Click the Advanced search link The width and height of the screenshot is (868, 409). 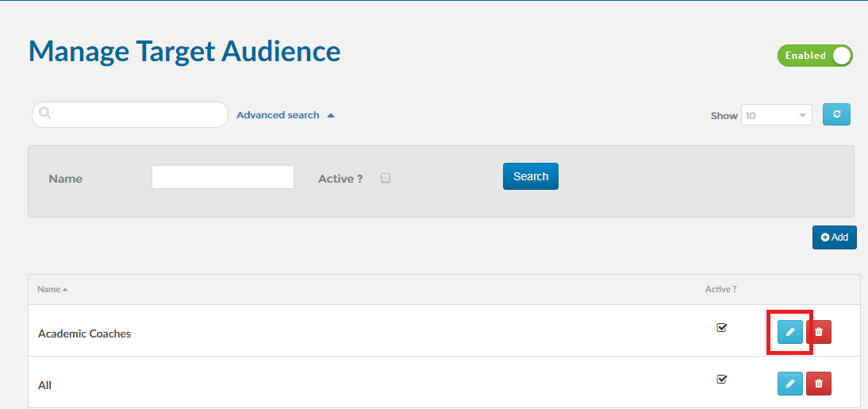pyautogui.click(x=278, y=115)
